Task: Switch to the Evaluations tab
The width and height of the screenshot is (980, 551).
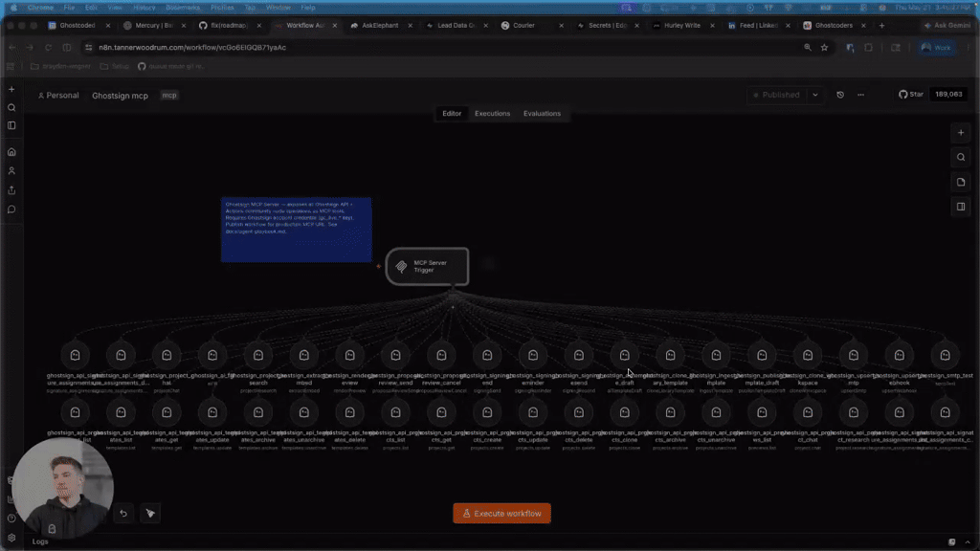Action: coord(542,114)
